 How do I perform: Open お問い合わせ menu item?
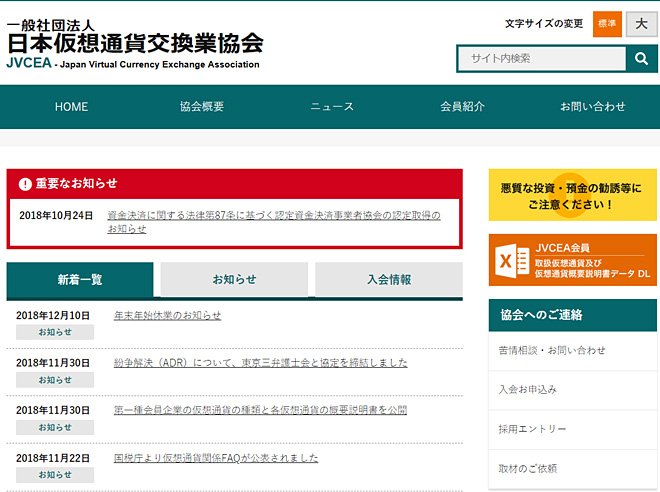593,107
